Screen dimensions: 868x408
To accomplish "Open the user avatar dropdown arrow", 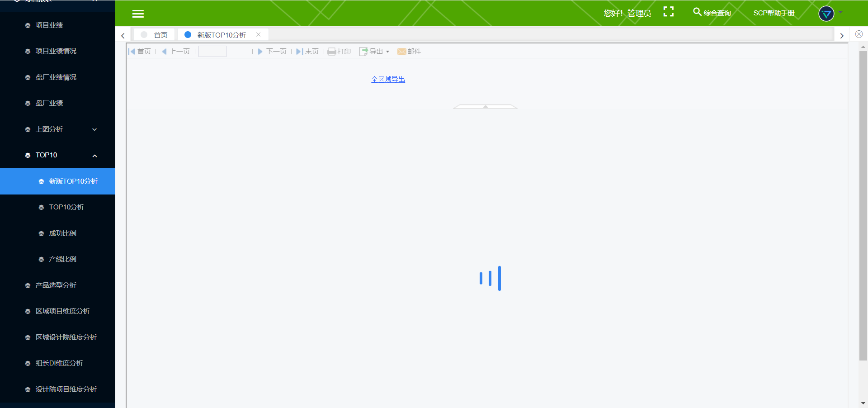I will coord(840,12).
